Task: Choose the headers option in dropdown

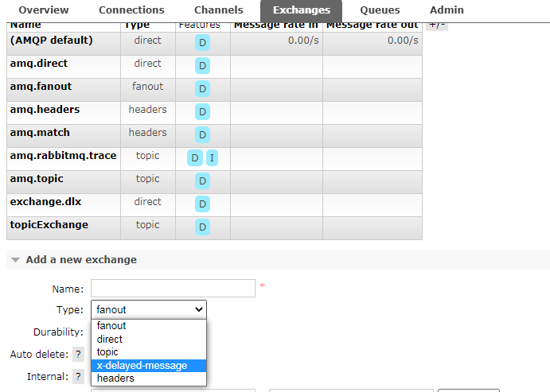Action: point(115,379)
